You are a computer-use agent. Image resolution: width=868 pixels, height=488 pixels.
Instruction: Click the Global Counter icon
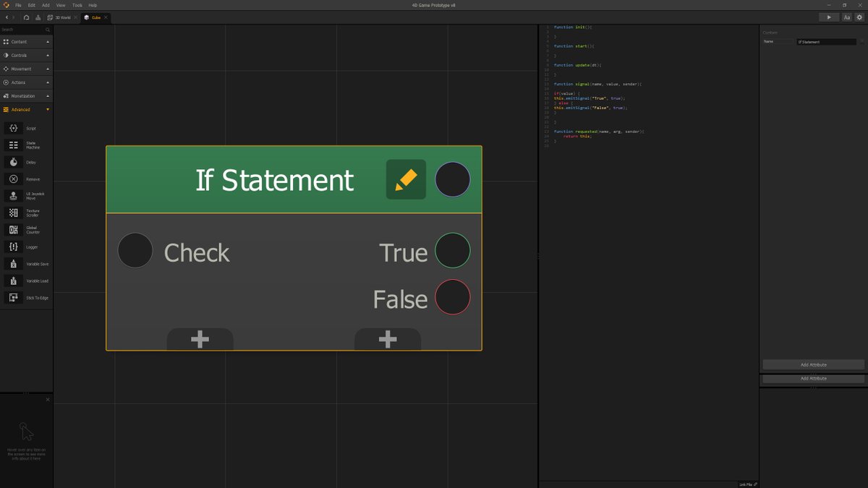13,229
